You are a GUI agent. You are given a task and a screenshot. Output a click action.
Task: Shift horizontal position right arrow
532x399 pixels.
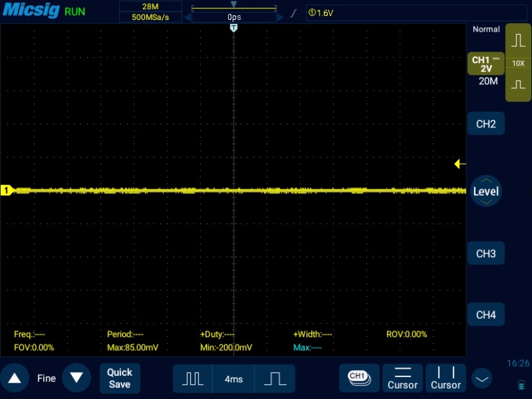(280, 17)
